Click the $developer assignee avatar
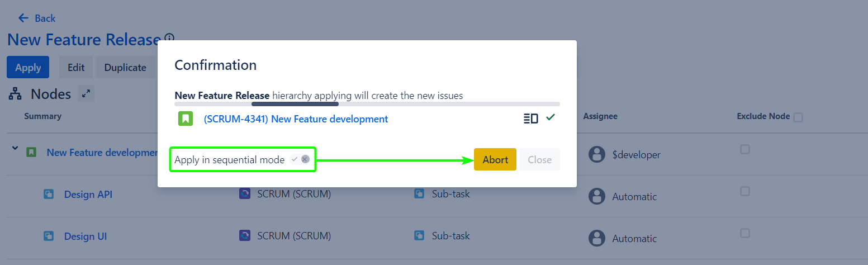The width and height of the screenshot is (868, 265). 597,154
